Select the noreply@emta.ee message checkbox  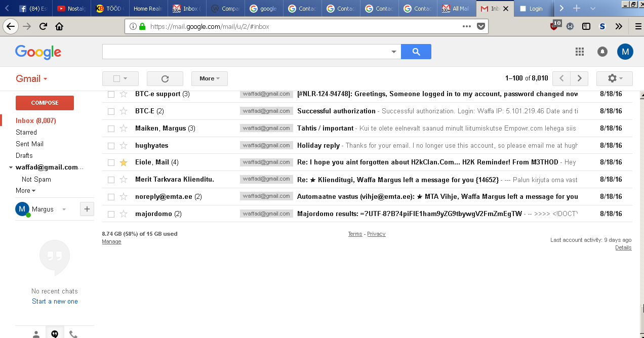pyautogui.click(x=111, y=197)
